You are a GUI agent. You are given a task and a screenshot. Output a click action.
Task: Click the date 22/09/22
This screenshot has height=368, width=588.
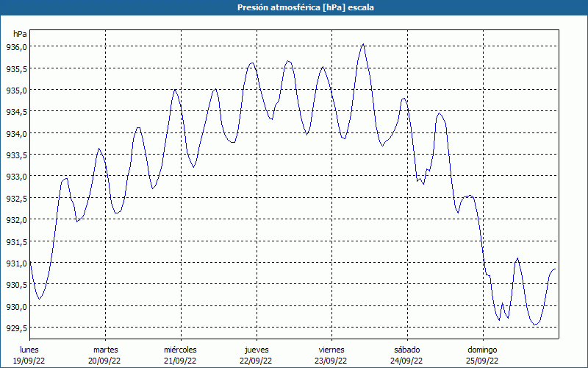[x=256, y=361]
